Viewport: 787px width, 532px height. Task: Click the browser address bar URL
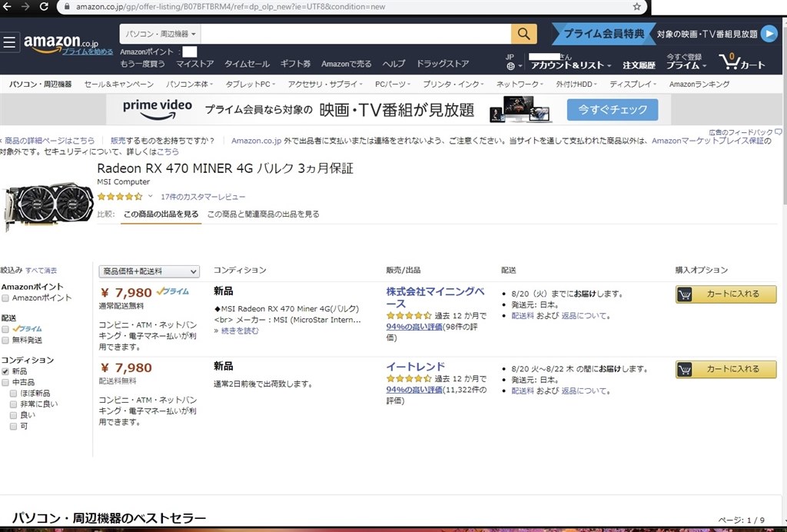coord(231,6)
